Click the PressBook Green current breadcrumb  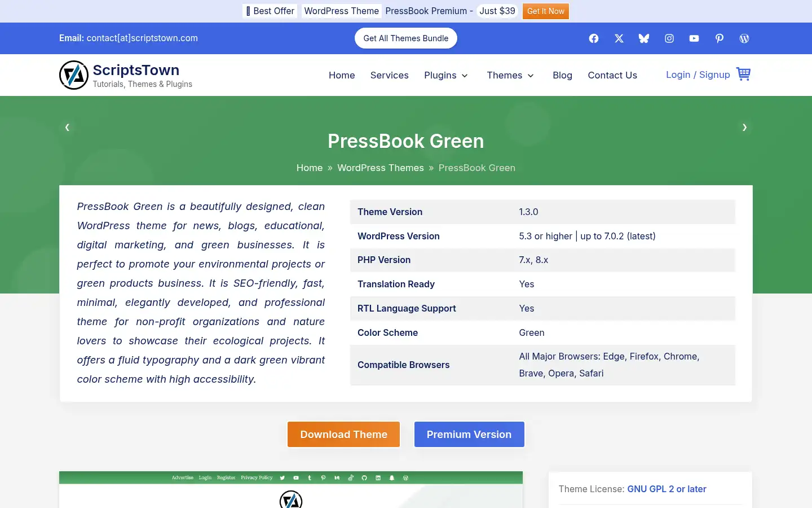pyautogui.click(x=477, y=168)
